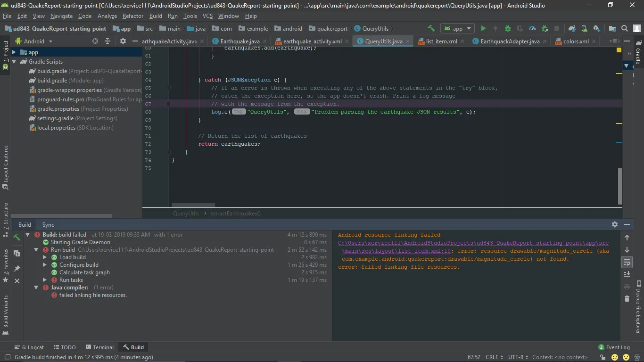
Task: Start debugging with the Debug app bug icon
Action: 508,29
